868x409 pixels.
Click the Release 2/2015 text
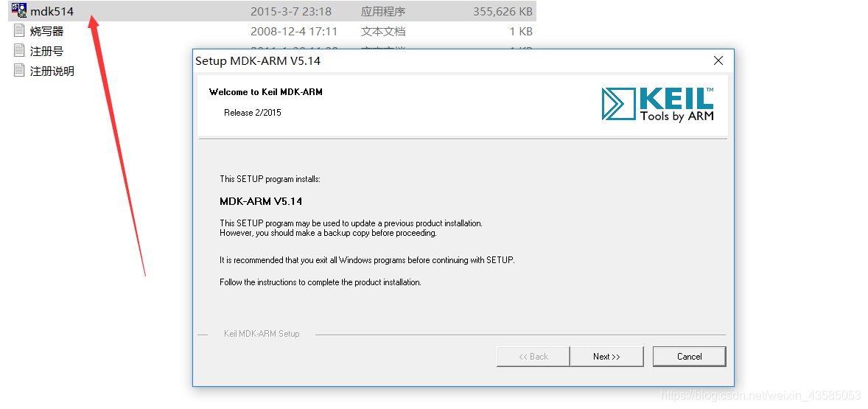pos(253,112)
